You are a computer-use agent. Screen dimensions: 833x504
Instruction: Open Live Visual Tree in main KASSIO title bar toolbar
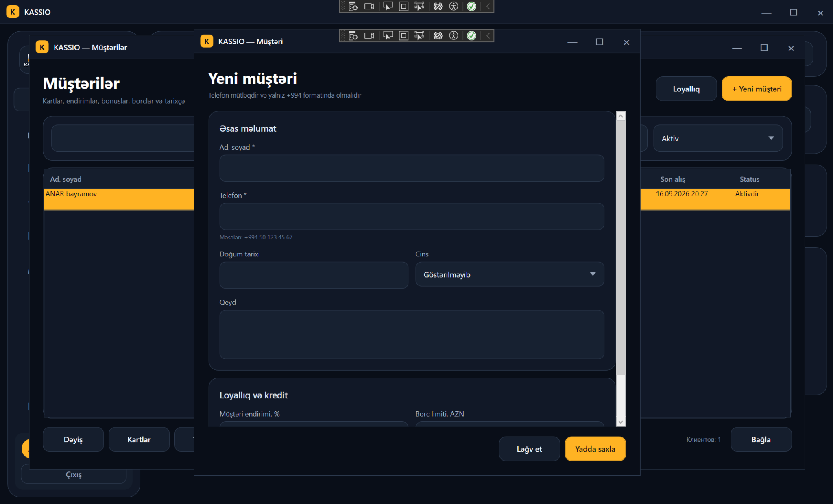353,7
